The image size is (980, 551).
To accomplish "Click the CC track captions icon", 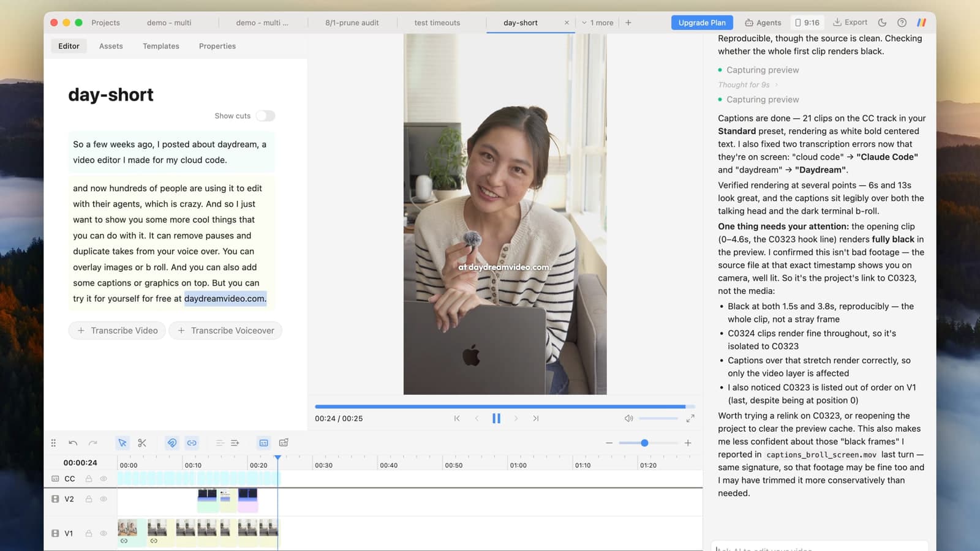I will (x=55, y=479).
